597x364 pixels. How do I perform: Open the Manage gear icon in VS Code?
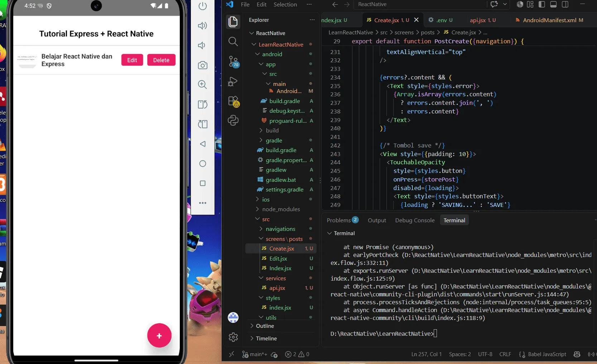tap(233, 337)
